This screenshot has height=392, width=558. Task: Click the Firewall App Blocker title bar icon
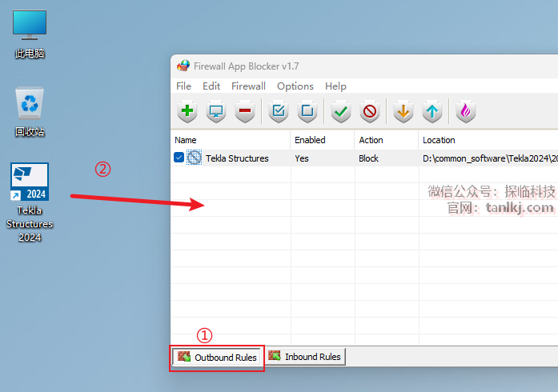click(183, 66)
